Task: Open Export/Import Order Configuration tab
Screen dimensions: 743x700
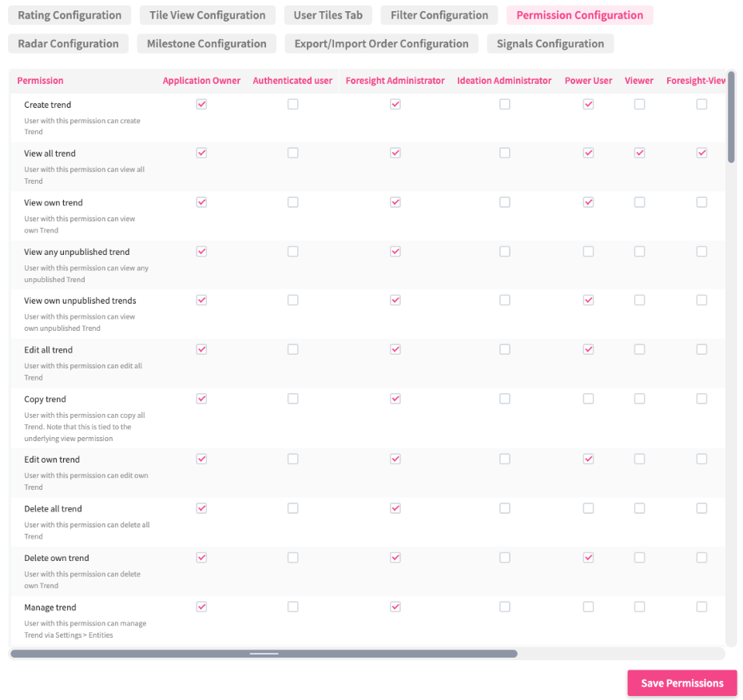Action: 381,44
